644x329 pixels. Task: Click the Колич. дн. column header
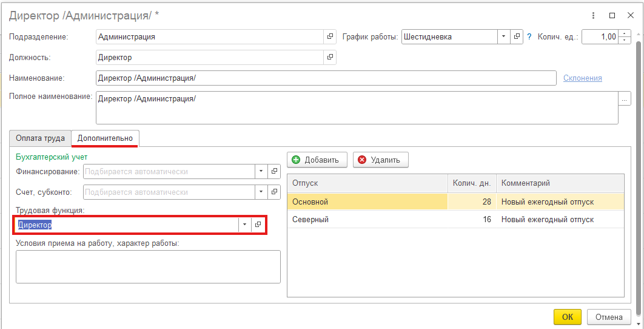(x=472, y=183)
